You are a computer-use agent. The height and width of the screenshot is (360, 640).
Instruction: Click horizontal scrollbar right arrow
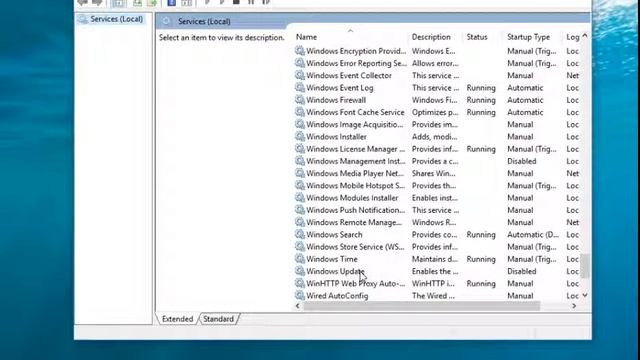point(574,306)
